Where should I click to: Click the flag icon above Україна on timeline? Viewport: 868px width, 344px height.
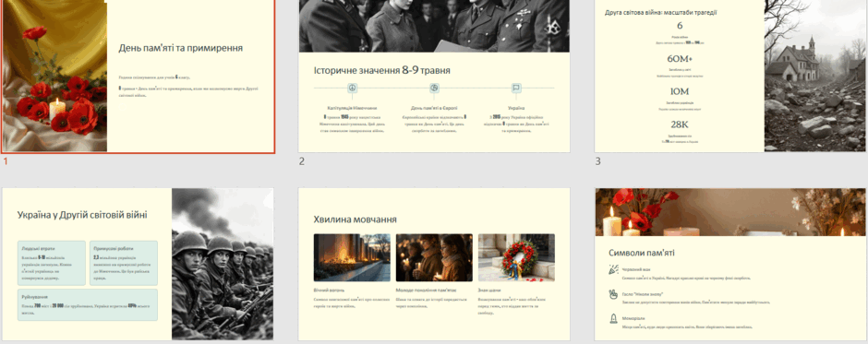point(516,88)
